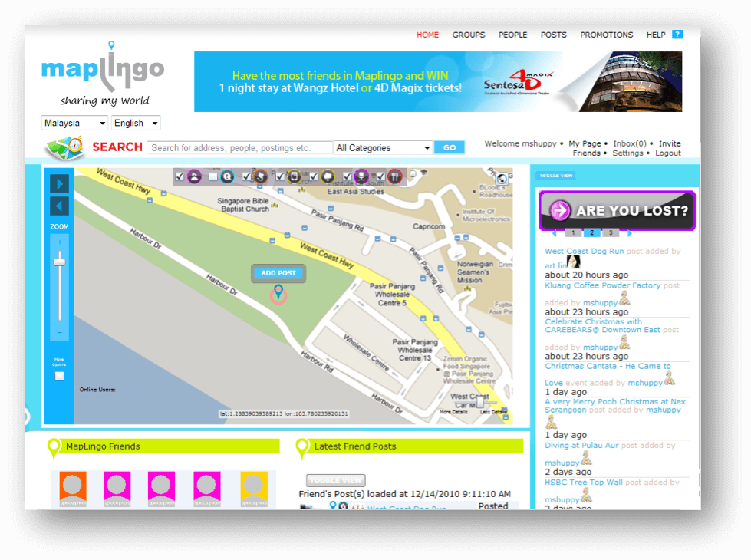Open the All Categories dropdown

point(383,147)
